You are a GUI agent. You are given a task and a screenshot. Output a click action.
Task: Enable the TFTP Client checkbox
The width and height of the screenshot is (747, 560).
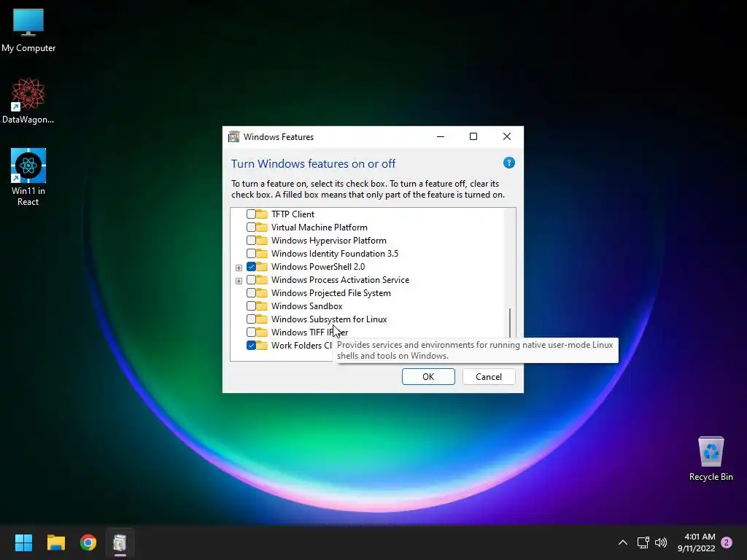251,214
